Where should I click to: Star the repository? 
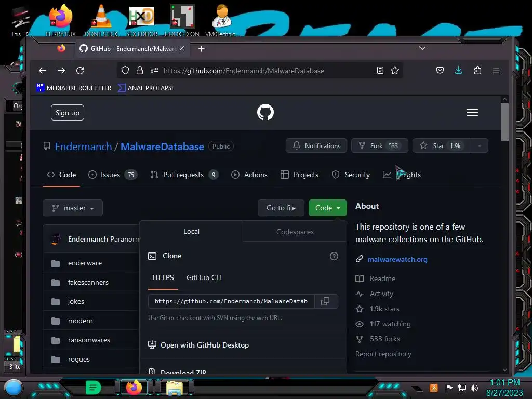442,145
